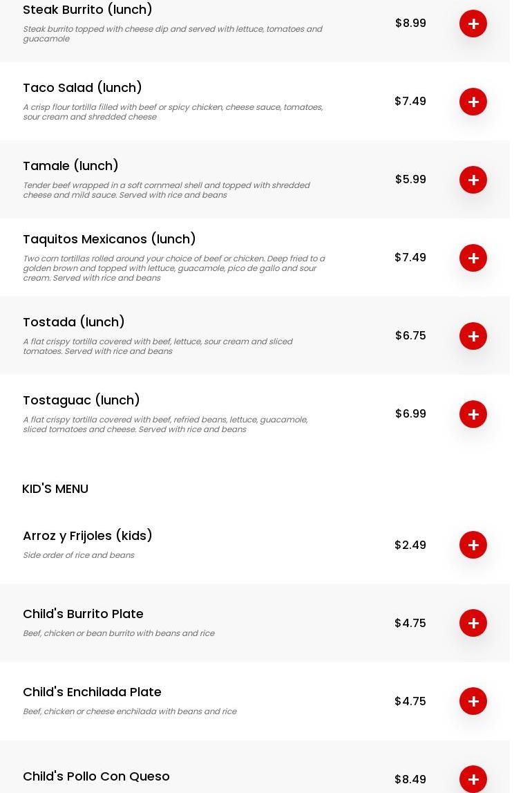Add Tamale (lunch) with plus icon

click(x=473, y=180)
